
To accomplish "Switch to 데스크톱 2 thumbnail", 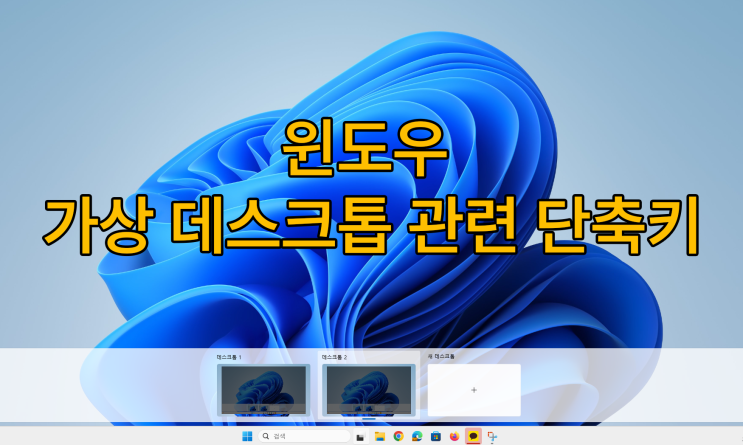I will pyautogui.click(x=369, y=391).
